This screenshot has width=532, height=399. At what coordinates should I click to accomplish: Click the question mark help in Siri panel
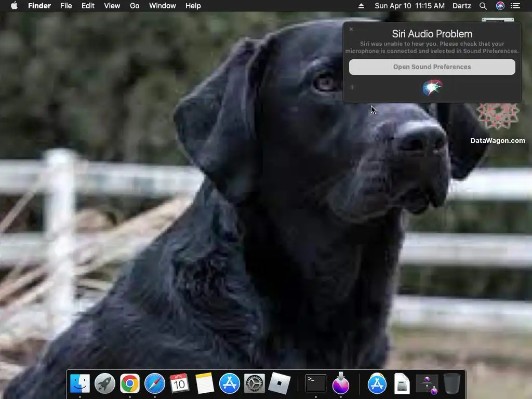tap(352, 87)
